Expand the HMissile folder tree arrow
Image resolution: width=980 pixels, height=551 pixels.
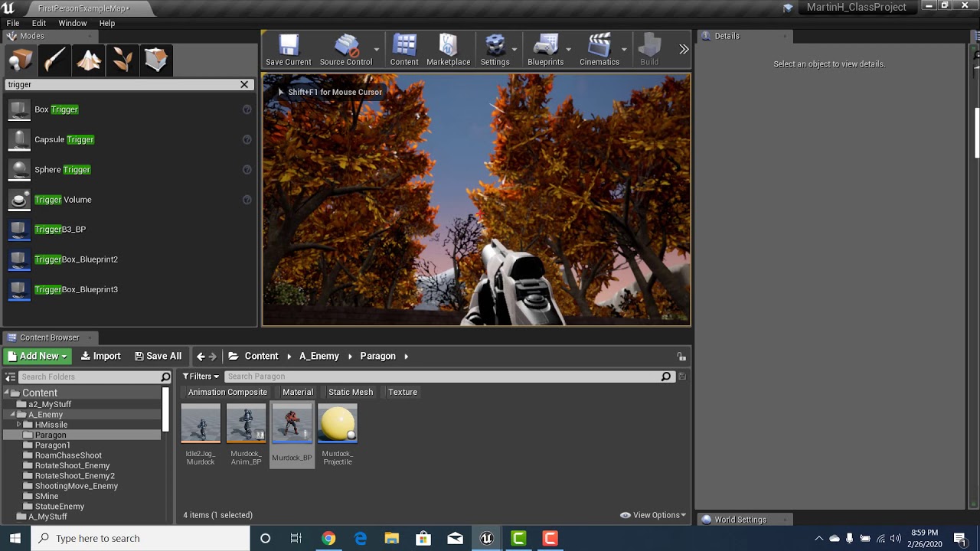click(x=18, y=425)
